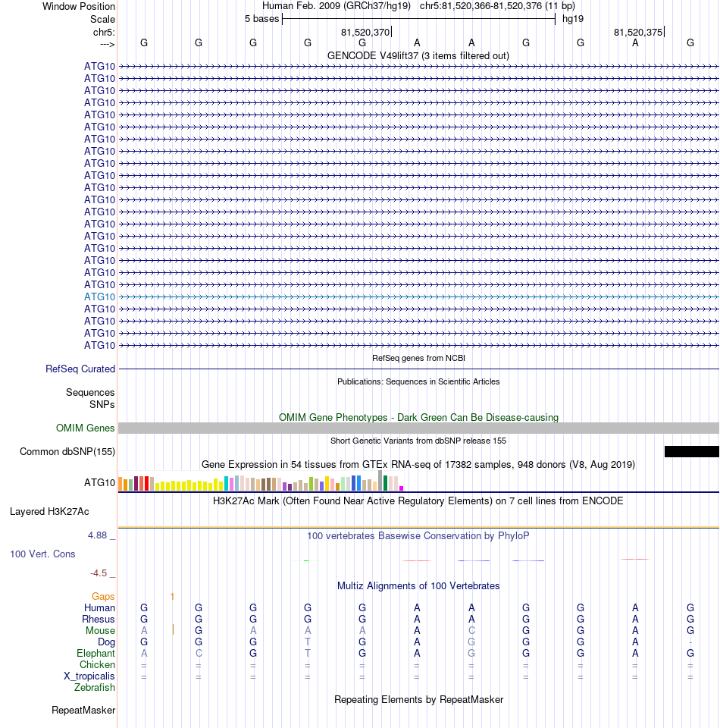Open the OMIM Gene Phenotypes track title
720x728 pixels.
(x=418, y=417)
